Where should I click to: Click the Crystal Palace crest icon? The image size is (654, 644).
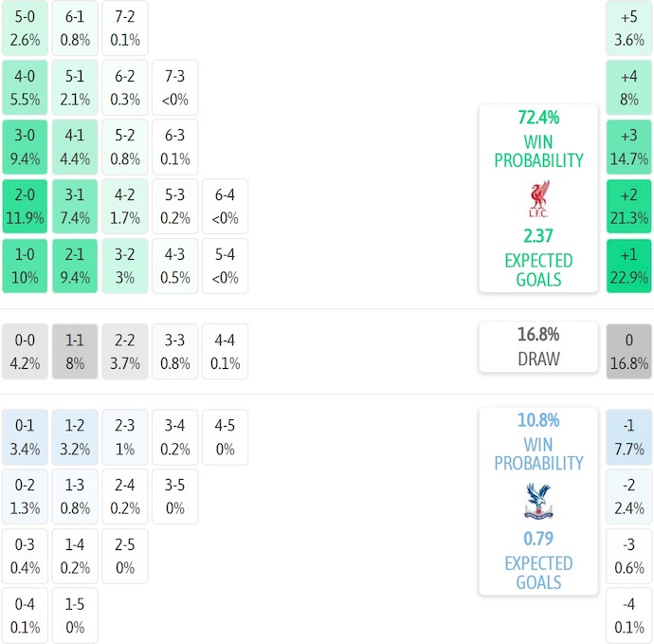click(538, 501)
